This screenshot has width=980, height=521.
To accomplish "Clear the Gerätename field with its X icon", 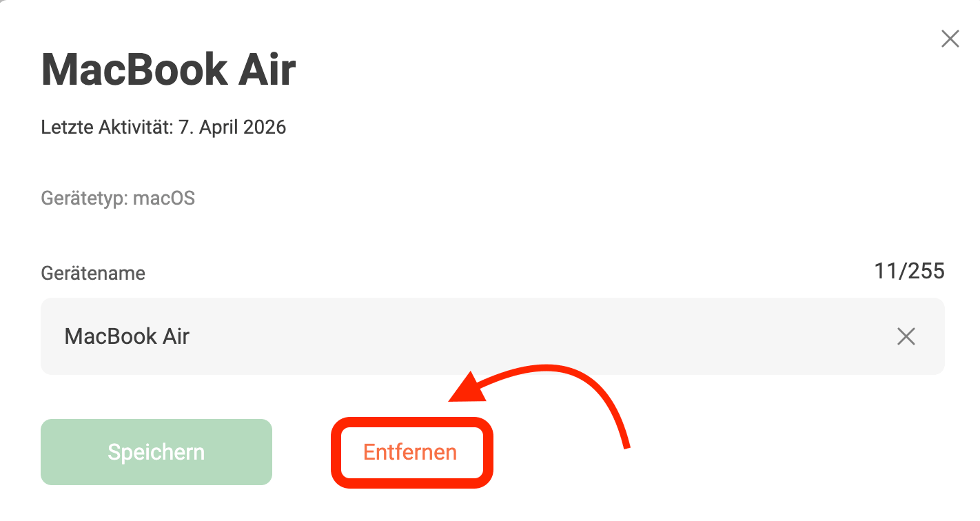I will (906, 336).
